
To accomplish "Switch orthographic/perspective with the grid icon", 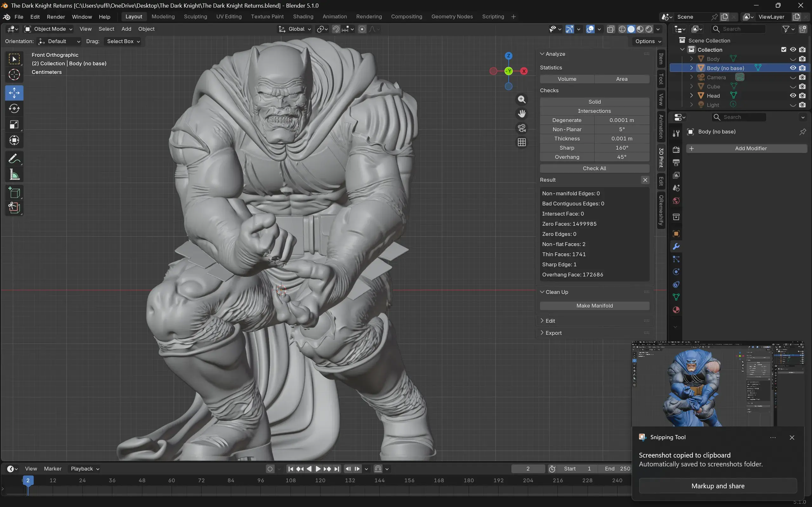I will [522, 142].
